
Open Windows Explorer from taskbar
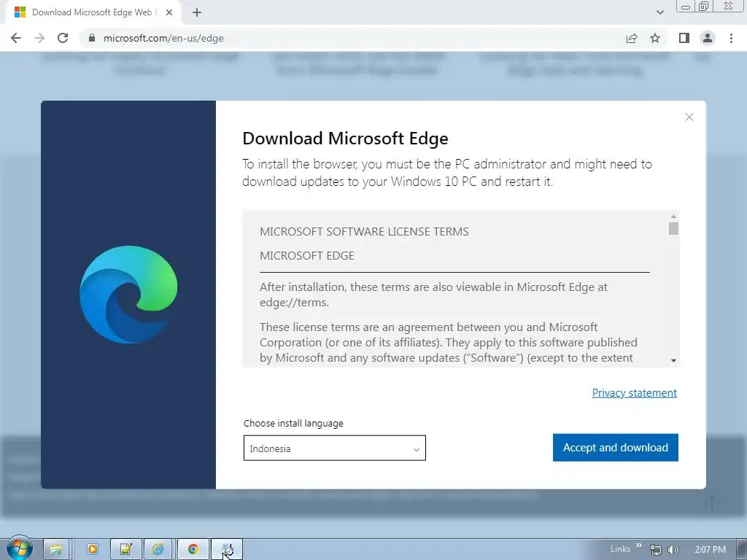56,550
